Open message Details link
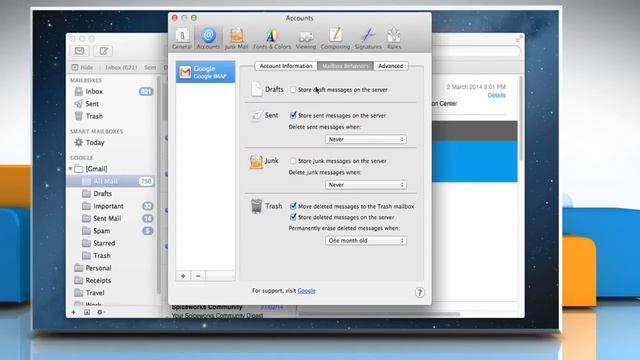Image resolution: width=640 pixels, height=360 pixels. 497,95
